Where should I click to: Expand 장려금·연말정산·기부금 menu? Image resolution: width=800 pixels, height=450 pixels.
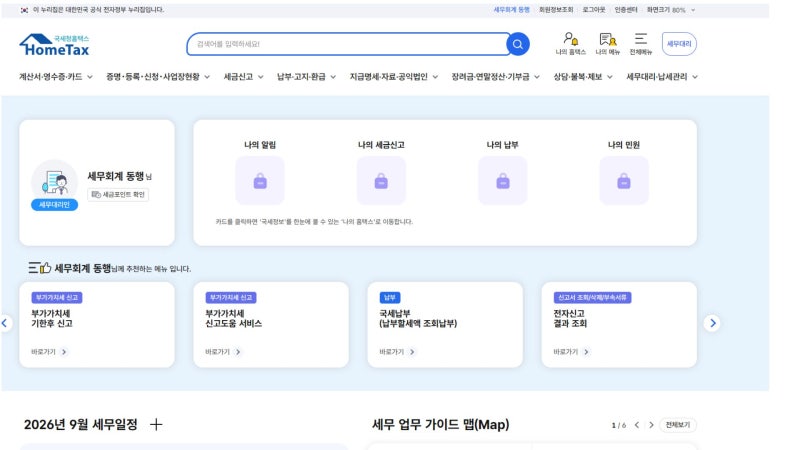(495, 77)
